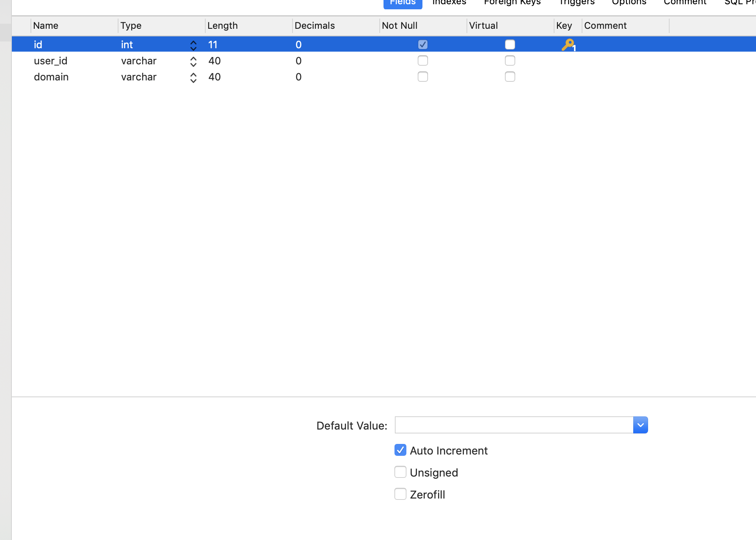Switch to the Indexes tab
This screenshot has height=540, width=756.
click(449, 3)
